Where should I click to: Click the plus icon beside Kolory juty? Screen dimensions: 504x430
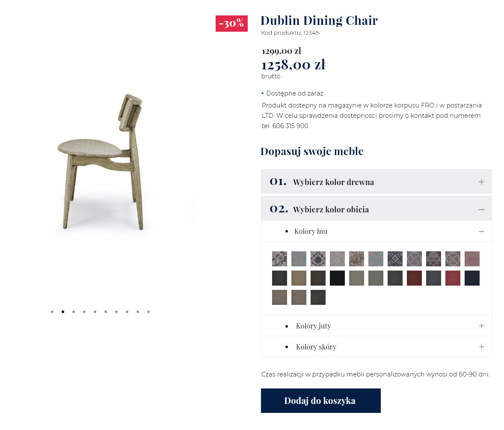click(x=481, y=326)
